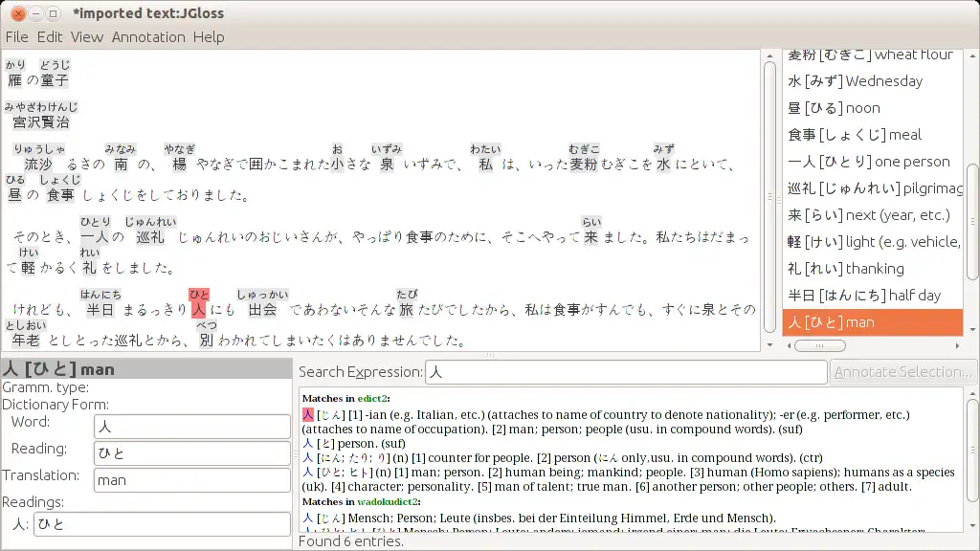Click the annotated word 雁 in the title
The width and height of the screenshot is (980, 551).
[x=15, y=80]
